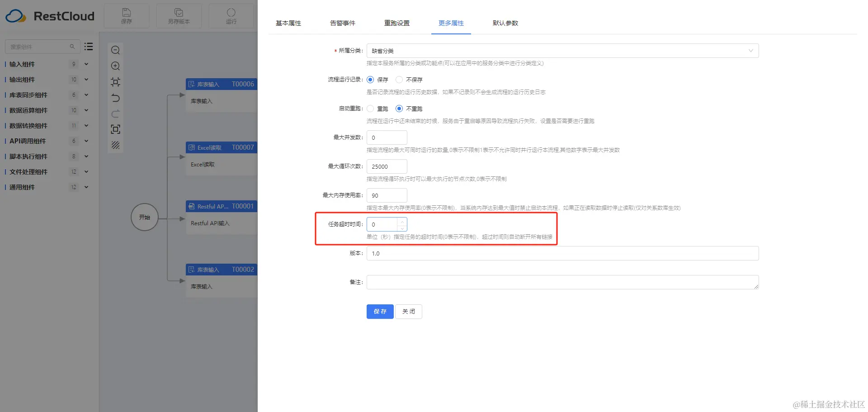Redo the canvas action
Viewport: 868px width, 412px height.
(x=116, y=114)
